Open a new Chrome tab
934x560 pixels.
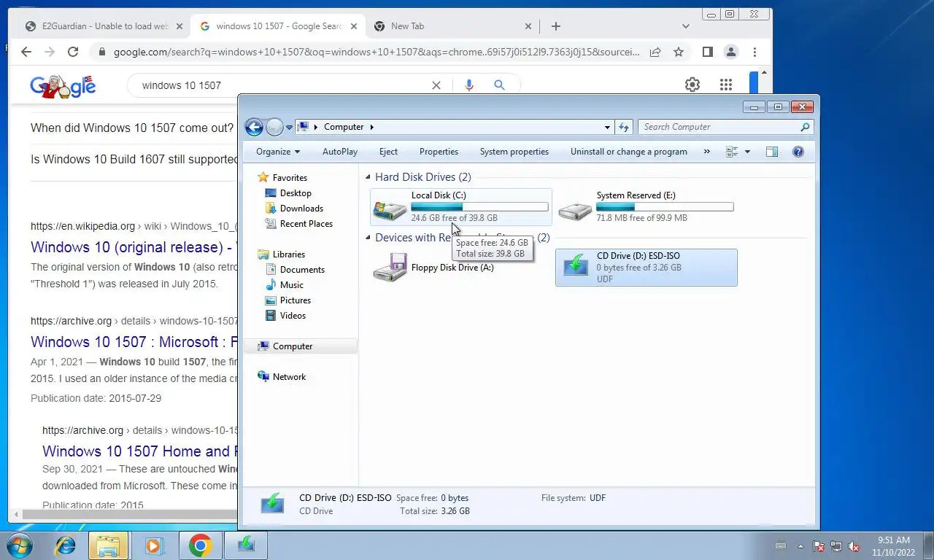pyautogui.click(x=556, y=26)
